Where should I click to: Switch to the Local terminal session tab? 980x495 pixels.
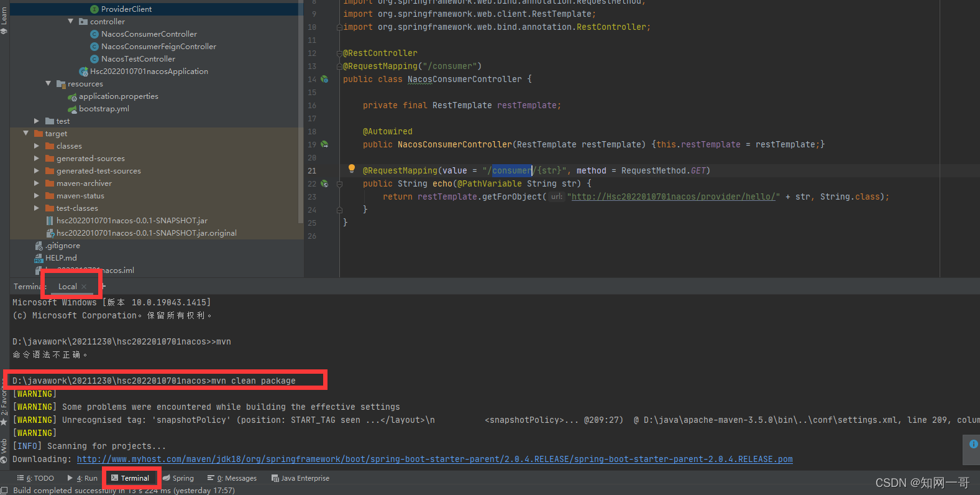point(68,287)
